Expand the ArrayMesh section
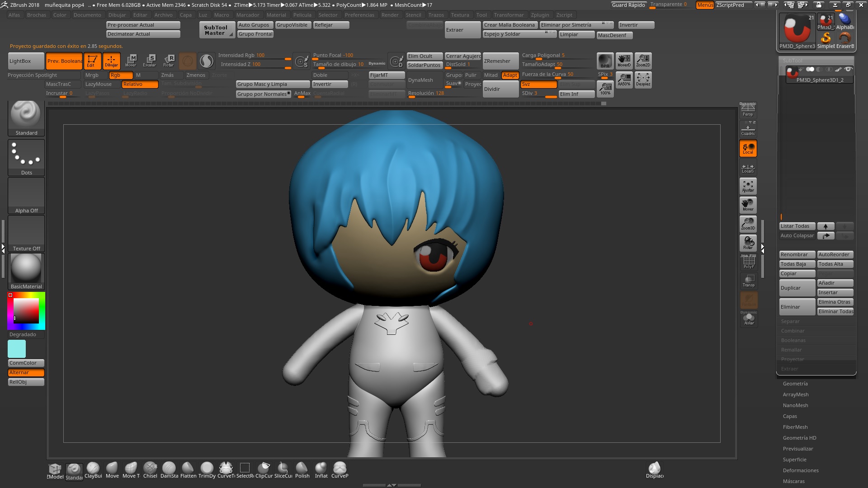Viewport: 868px width, 488px height. coord(796,394)
